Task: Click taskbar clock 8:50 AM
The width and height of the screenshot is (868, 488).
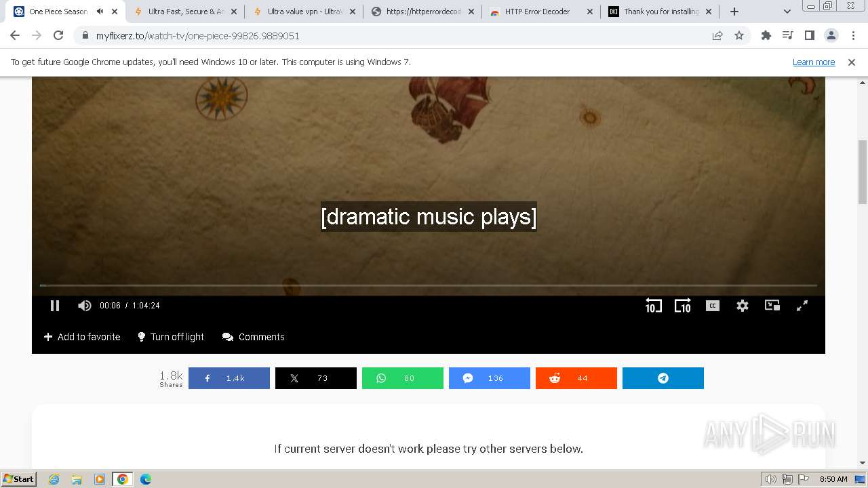Action: 833,479
